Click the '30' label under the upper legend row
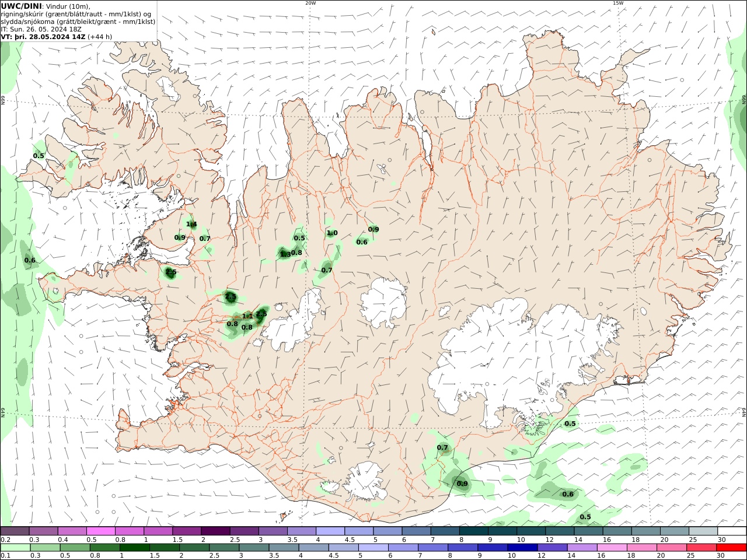 [721, 540]
